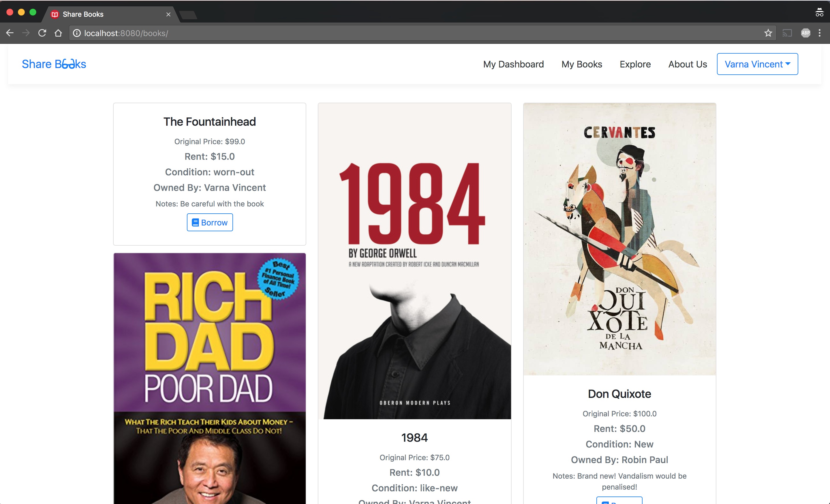The image size is (830, 504).
Task: Open the About Us page
Action: tap(688, 64)
